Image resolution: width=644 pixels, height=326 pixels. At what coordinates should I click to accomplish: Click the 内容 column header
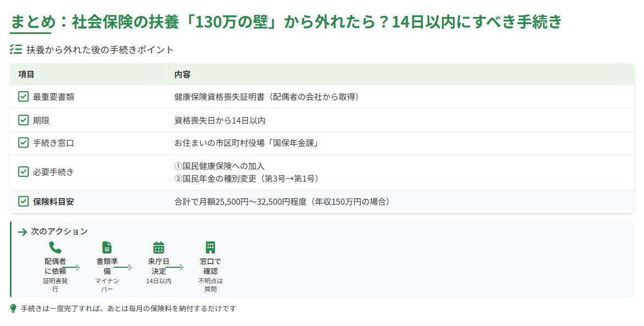click(x=182, y=74)
